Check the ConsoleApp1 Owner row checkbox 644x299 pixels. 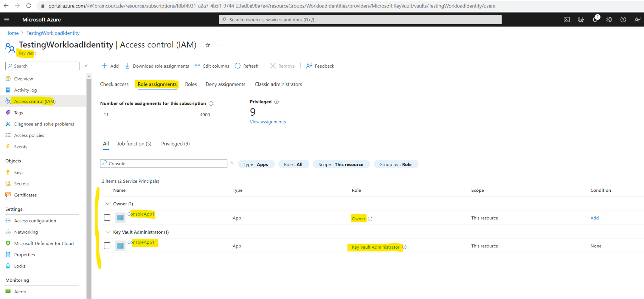(107, 217)
